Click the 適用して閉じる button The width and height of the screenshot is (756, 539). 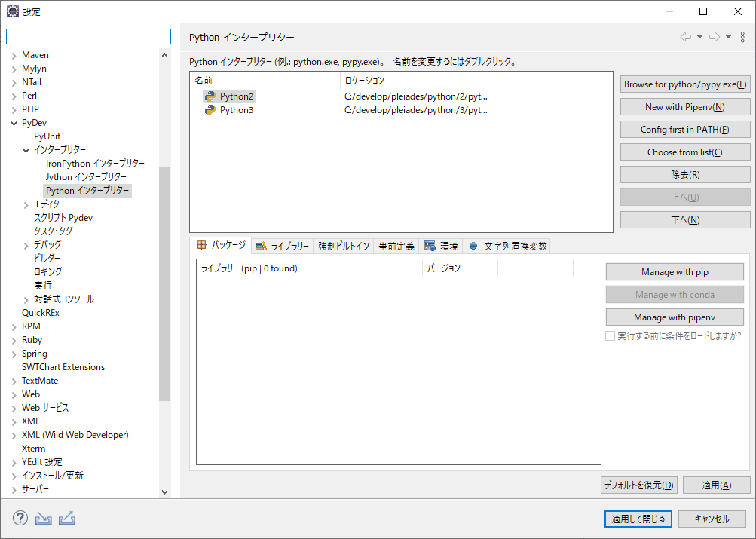point(638,519)
